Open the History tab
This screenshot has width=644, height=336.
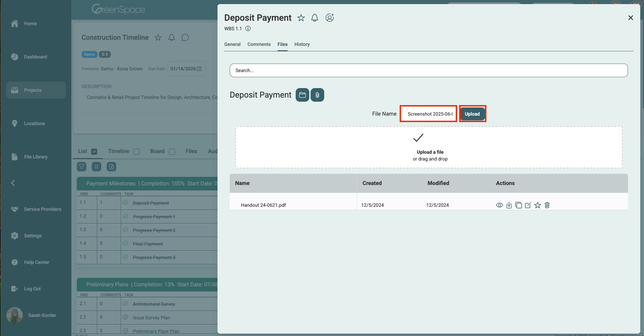pos(302,44)
